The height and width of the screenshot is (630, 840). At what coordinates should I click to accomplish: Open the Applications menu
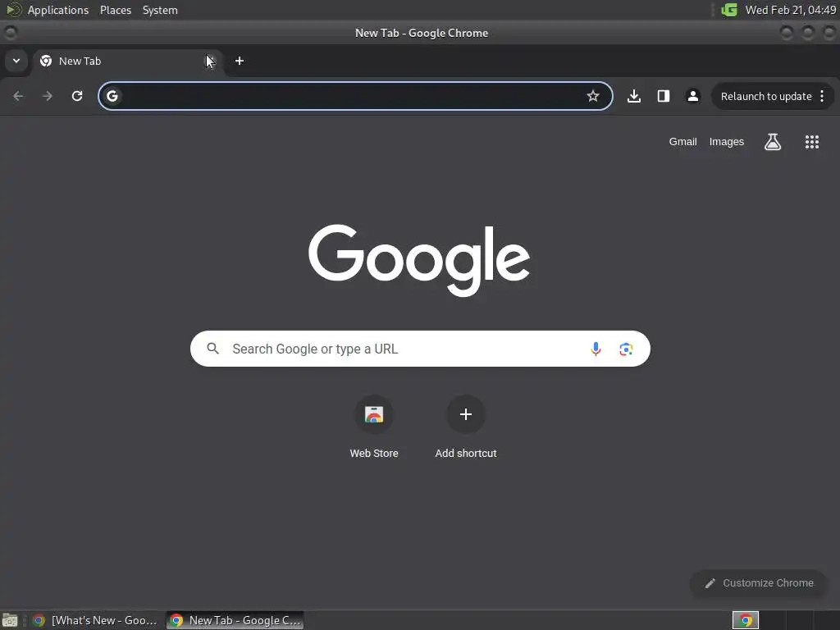[x=58, y=10]
